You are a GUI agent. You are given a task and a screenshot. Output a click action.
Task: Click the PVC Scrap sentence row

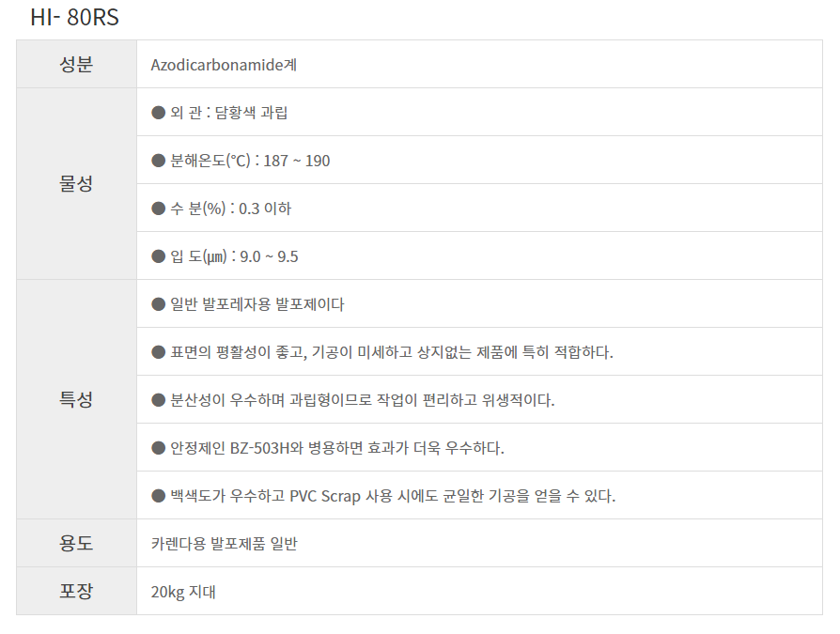click(479, 495)
